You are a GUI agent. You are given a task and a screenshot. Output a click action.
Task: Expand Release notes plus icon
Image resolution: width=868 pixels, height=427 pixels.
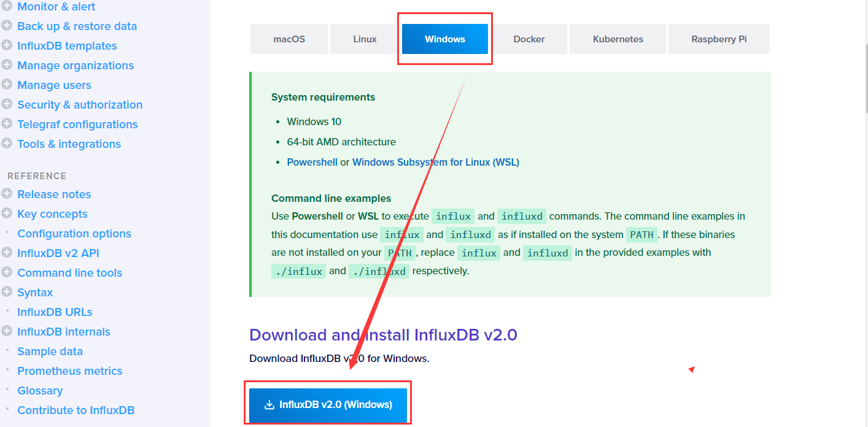pos(7,194)
